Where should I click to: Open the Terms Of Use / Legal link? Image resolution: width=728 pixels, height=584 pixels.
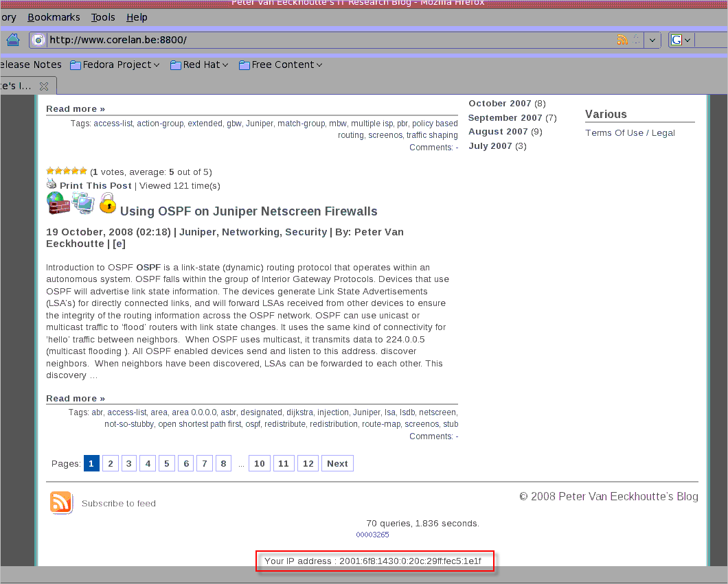point(630,133)
